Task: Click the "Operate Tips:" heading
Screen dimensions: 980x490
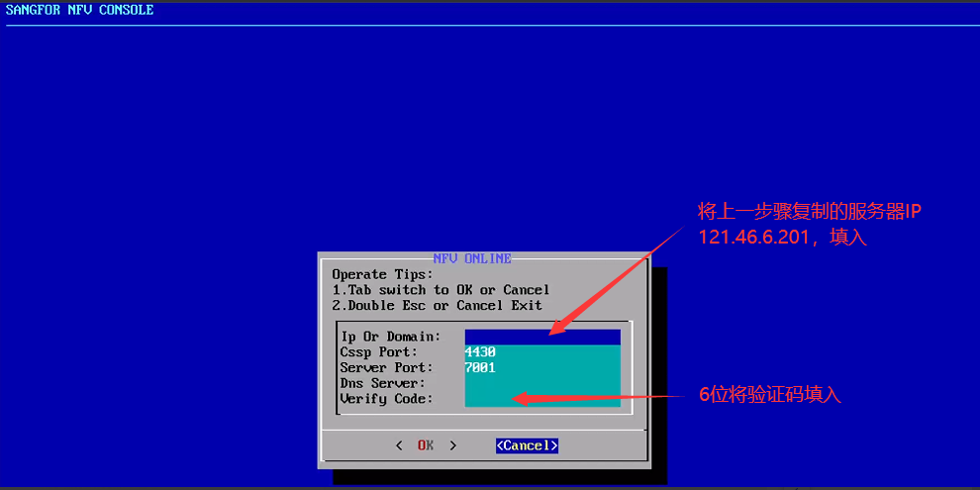Action: pyautogui.click(x=382, y=274)
